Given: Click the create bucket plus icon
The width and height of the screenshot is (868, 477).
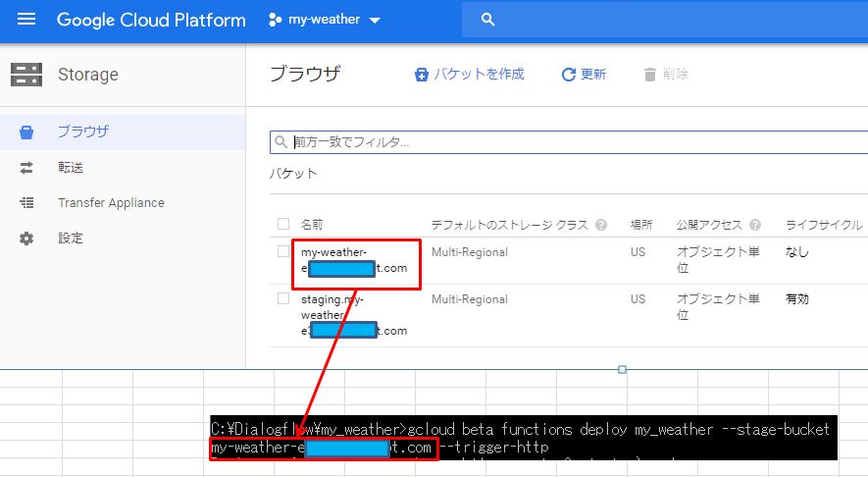Looking at the screenshot, I should [x=422, y=75].
